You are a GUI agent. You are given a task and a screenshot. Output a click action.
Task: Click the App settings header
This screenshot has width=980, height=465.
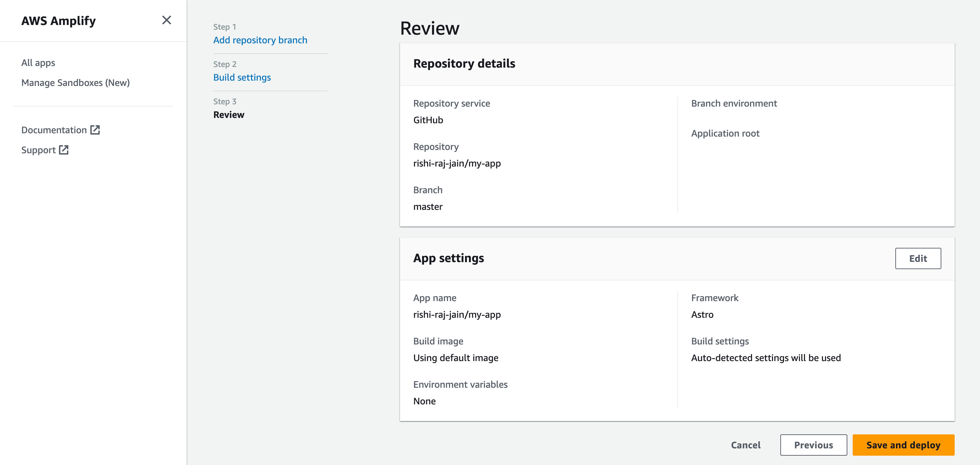449,258
